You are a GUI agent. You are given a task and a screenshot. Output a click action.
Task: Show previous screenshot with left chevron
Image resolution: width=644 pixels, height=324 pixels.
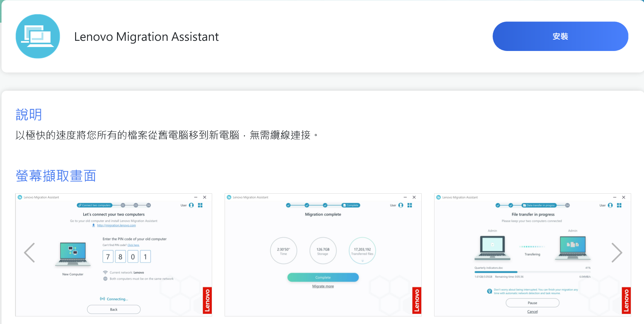pyautogui.click(x=29, y=253)
